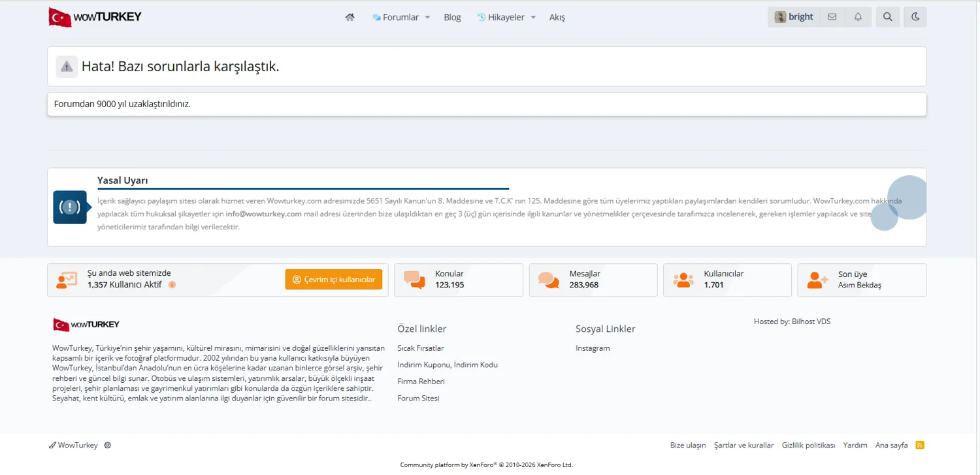
Task: Go to the Akış menu item
Action: pos(557,18)
